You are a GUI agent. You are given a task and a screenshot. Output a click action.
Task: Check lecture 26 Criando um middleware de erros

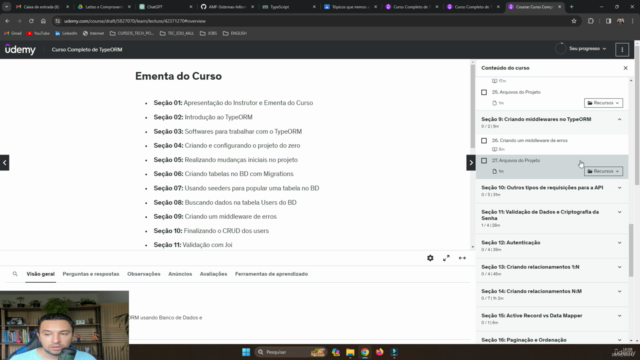(x=484, y=140)
